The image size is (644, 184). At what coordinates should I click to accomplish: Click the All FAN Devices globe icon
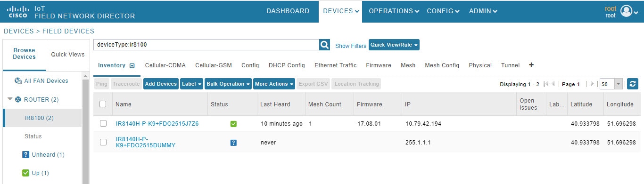pyautogui.click(x=18, y=81)
